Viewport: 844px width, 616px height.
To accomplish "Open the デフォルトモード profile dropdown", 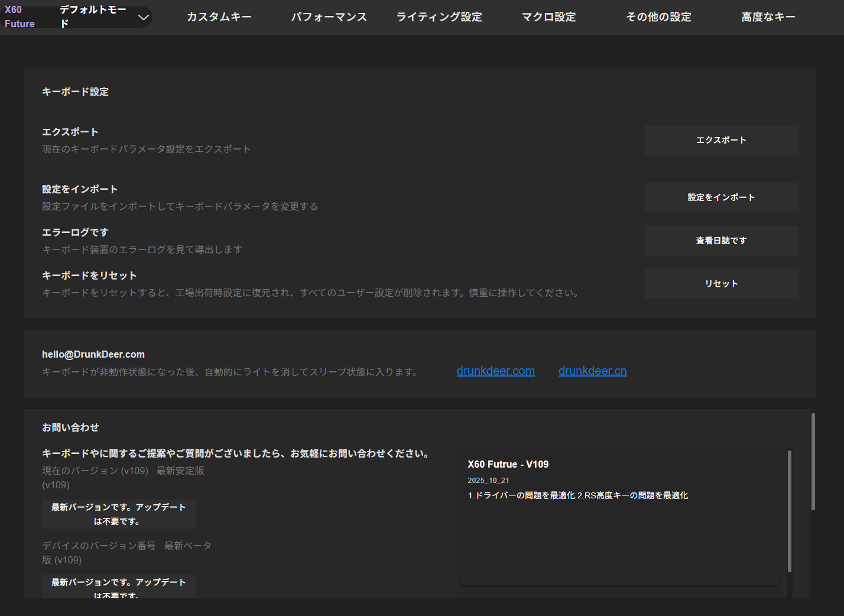I will [x=104, y=17].
